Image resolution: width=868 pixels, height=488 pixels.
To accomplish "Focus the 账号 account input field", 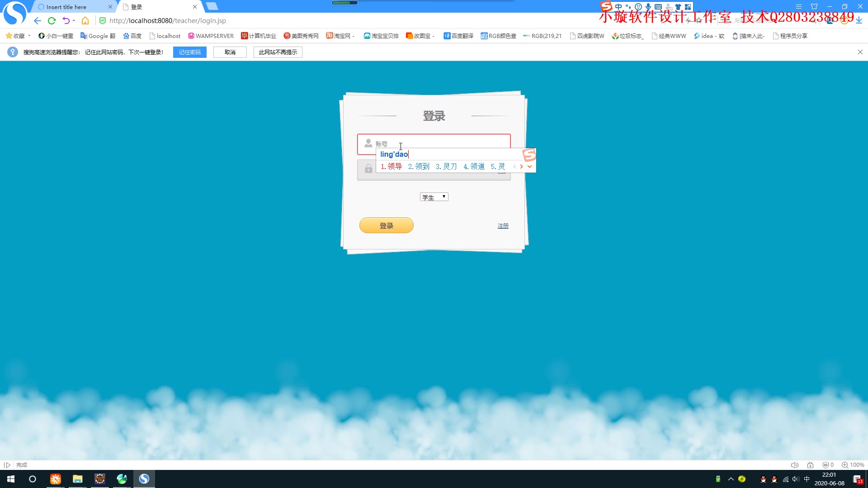I will tap(434, 144).
